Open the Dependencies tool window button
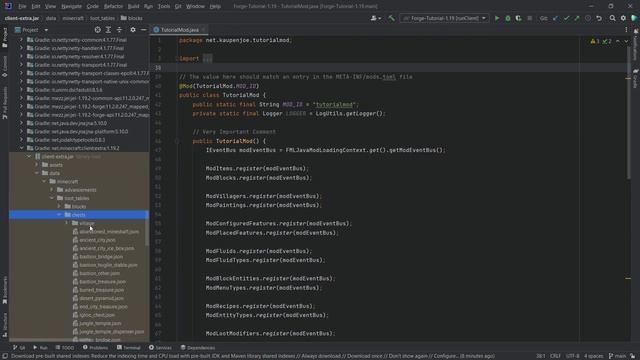The width and height of the screenshot is (640, 360). point(198,348)
